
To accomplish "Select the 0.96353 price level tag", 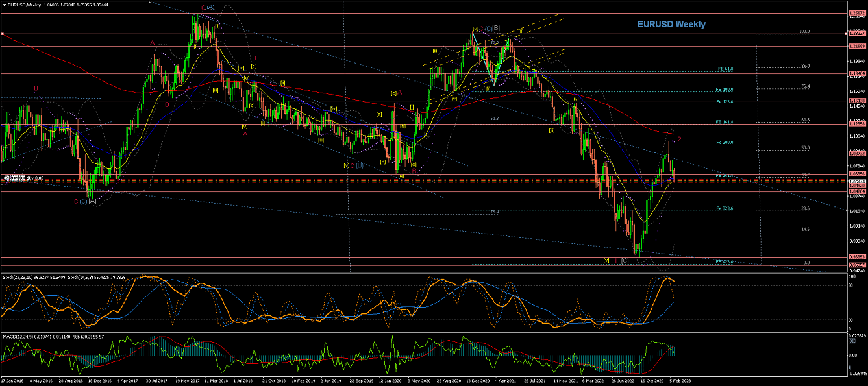I will click(857, 258).
